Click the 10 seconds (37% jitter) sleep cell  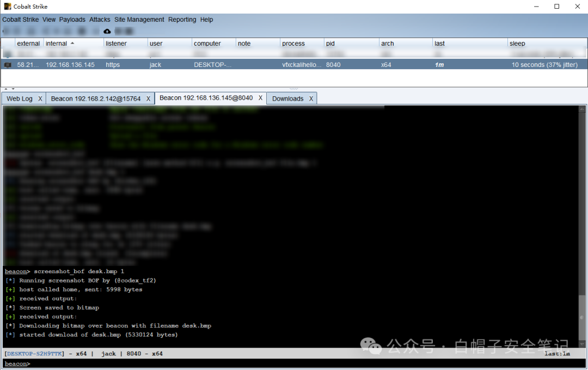(544, 65)
